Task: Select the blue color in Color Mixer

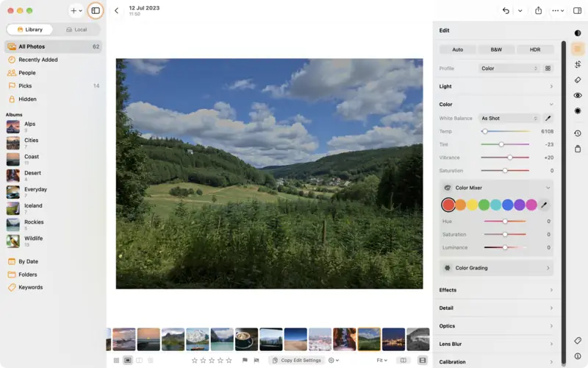Action: coord(507,205)
